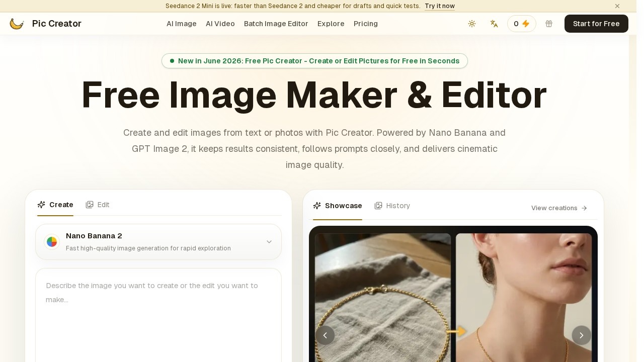Open the Pricing page
The width and height of the screenshot is (644, 362).
pos(366,24)
